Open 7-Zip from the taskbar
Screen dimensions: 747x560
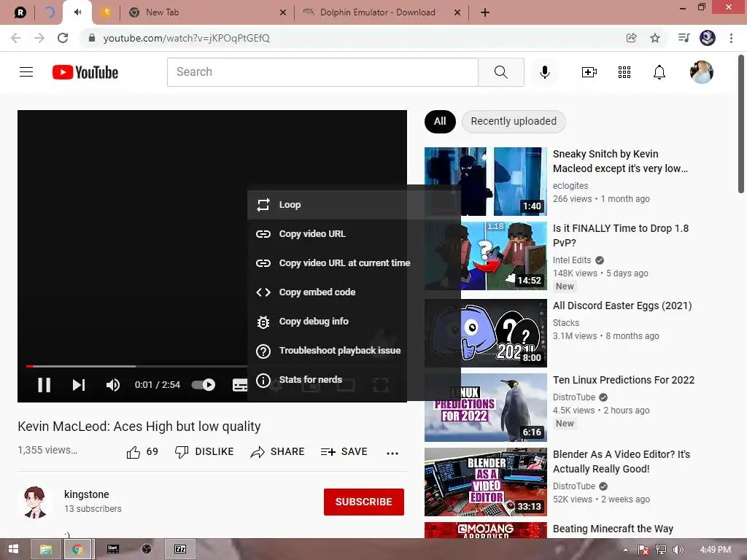click(180, 549)
